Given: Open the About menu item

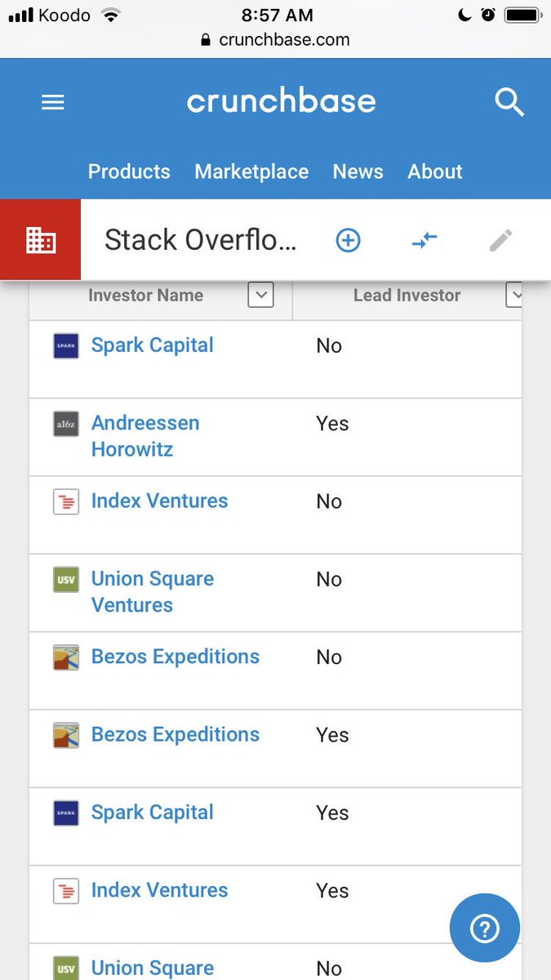Looking at the screenshot, I should pos(435,171).
